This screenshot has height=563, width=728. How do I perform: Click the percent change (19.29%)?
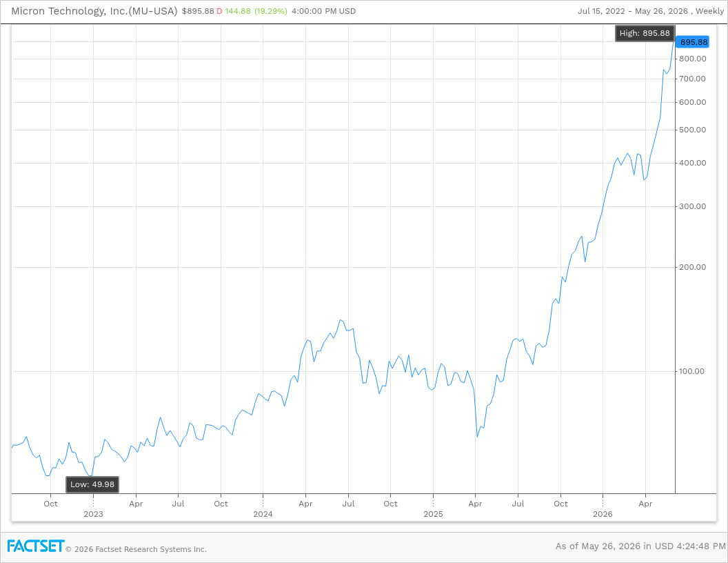[271, 11]
